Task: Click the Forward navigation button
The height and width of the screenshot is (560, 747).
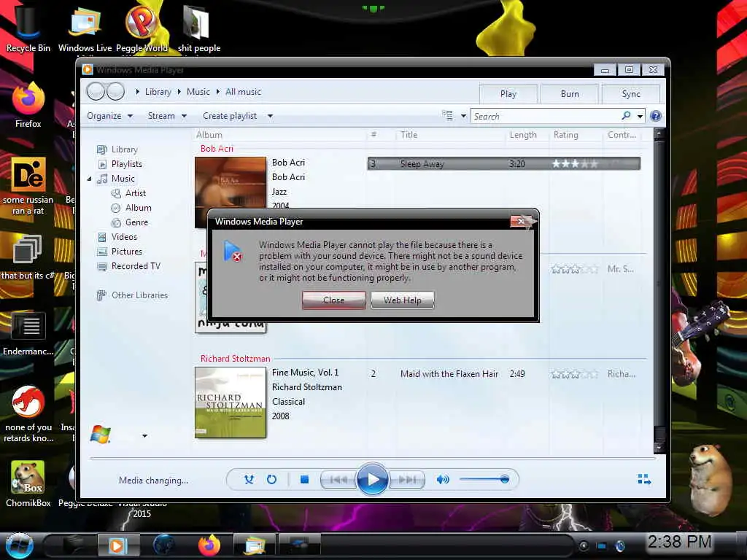Action: 116,91
